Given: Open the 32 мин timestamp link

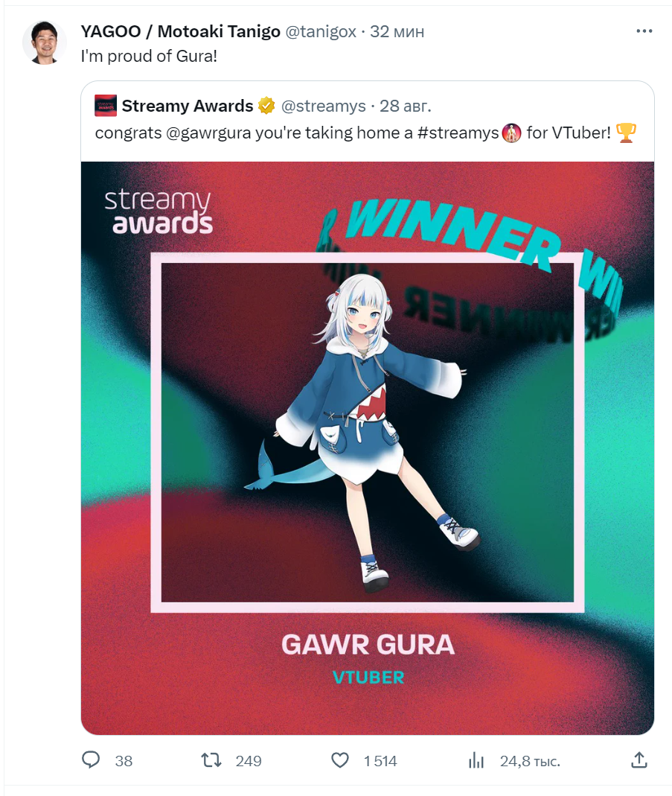Looking at the screenshot, I should pyautogui.click(x=397, y=31).
